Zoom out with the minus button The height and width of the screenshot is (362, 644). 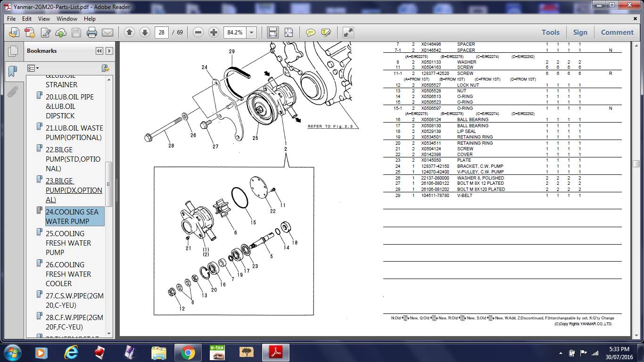[198, 33]
